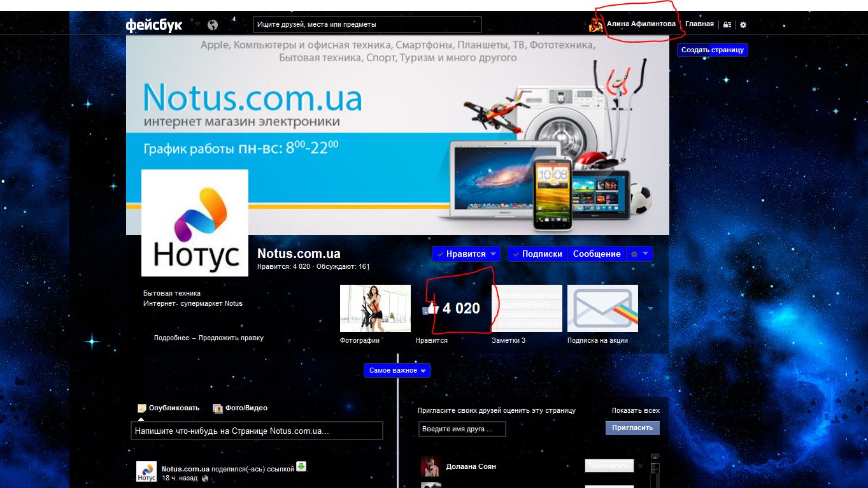Screen dimensions: 868x488
Task: Open the Нравится 4 020 likes tile
Action: (x=451, y=308)
